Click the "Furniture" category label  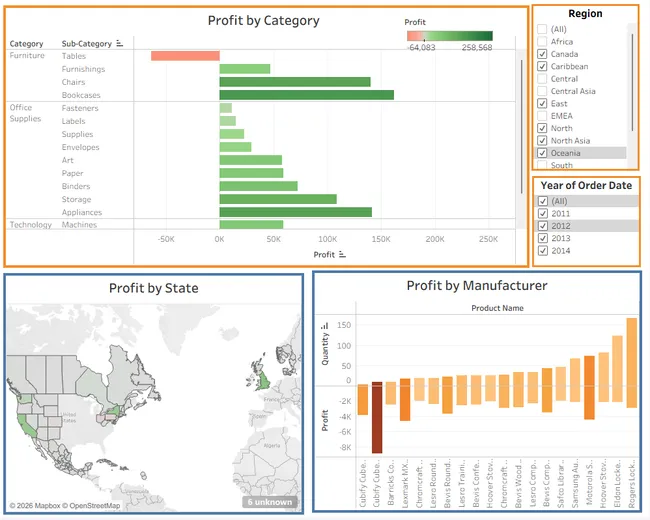[27, 55]
